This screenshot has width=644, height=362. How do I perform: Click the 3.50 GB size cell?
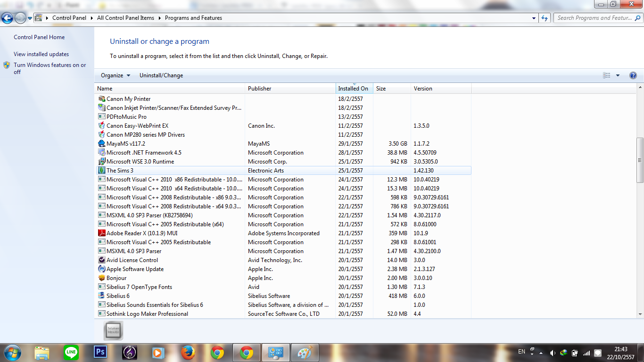(398, 144)
